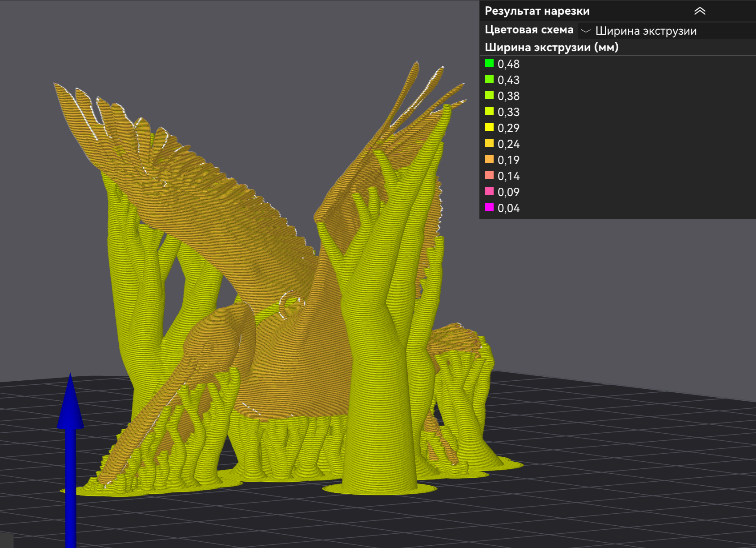Click the 0,33 yellow-green swatch
This screenshot has width=756, height=548.
(489, 111)
